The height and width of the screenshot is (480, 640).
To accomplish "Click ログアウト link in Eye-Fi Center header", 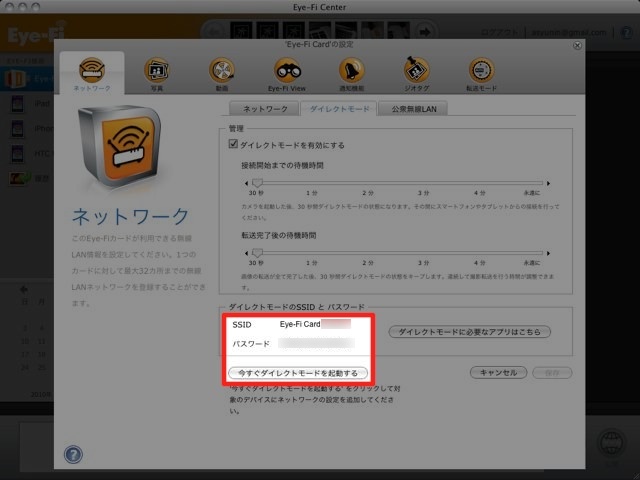I will 499,32.
